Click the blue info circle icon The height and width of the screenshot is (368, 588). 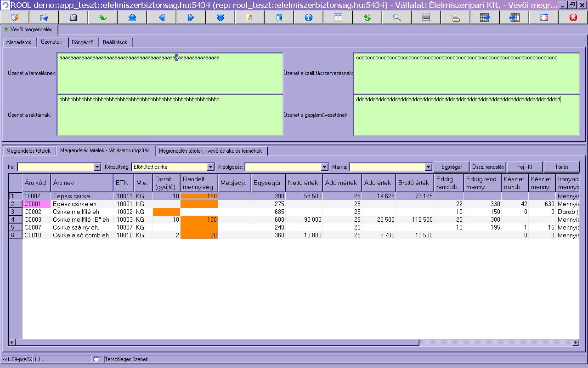(308, 17)
